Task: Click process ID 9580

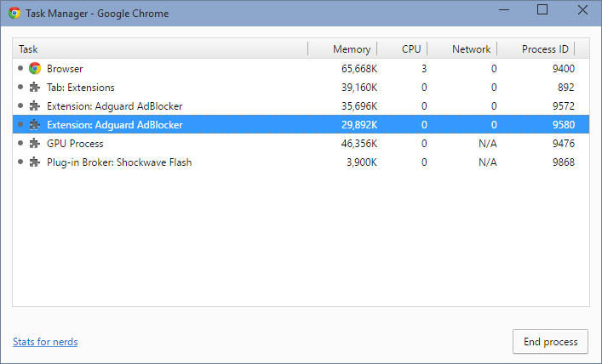Action: coord(564,125)
